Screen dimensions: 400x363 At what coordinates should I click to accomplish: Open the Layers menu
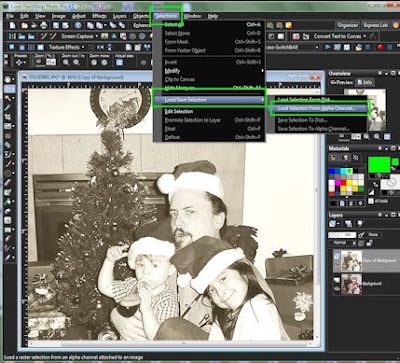tap(120, 16)
